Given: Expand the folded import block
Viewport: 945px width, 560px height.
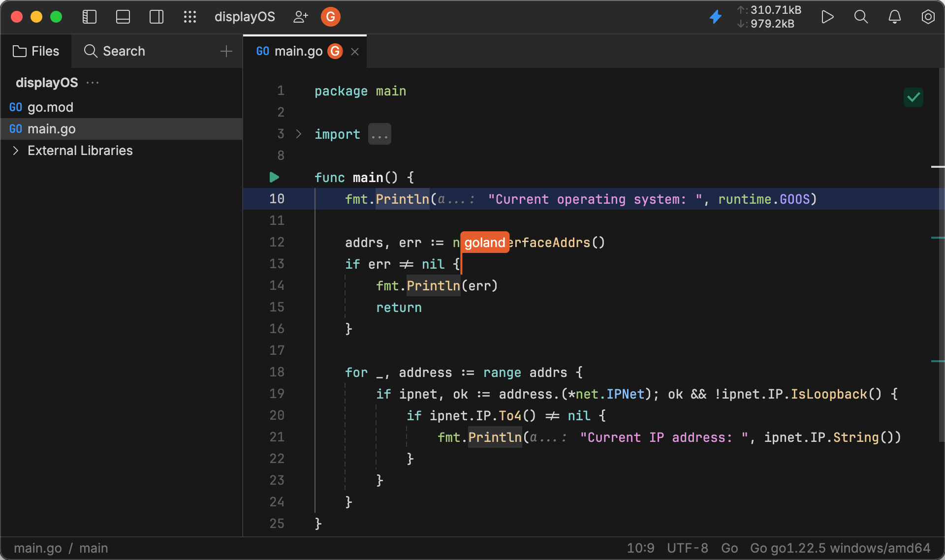Looking at the screenshot, I should point(379,134).
